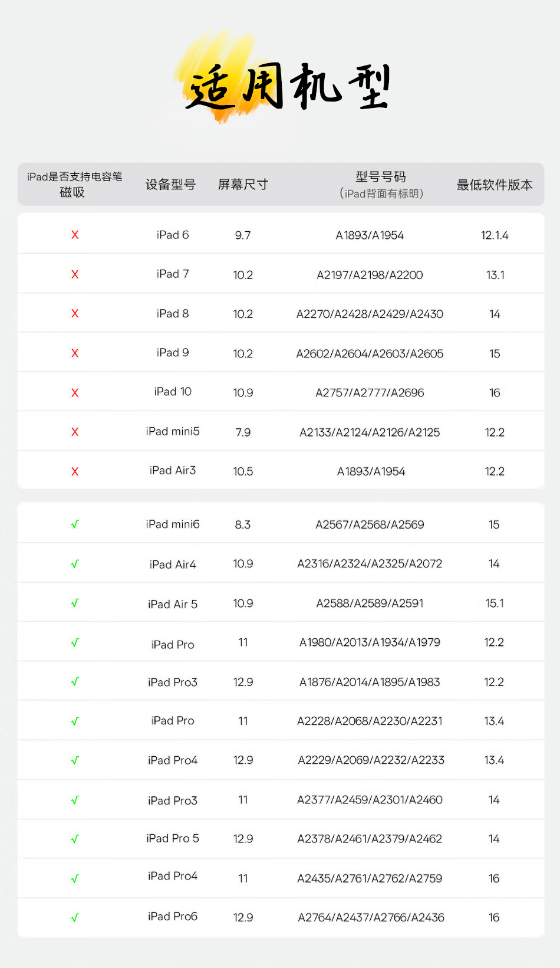
Task: Select the green checkmark beside iPad Air4
Action: click(x=75, y=564)
